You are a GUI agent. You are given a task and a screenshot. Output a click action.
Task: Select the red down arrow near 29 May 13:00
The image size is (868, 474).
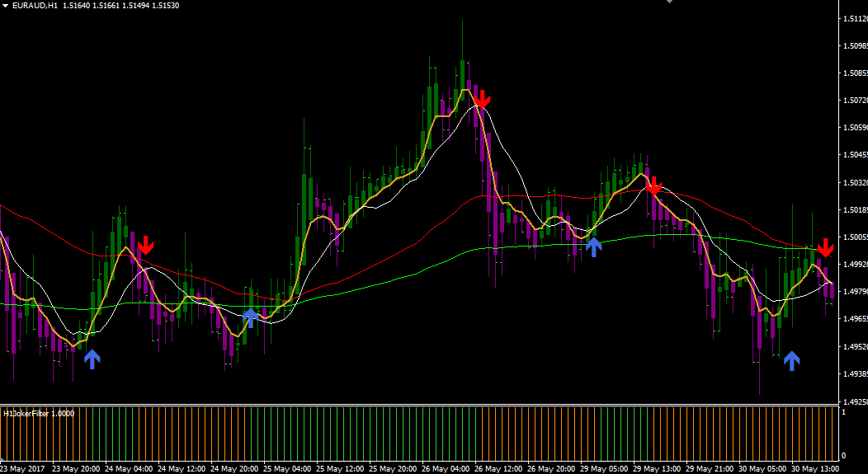[x=653, y=185]
